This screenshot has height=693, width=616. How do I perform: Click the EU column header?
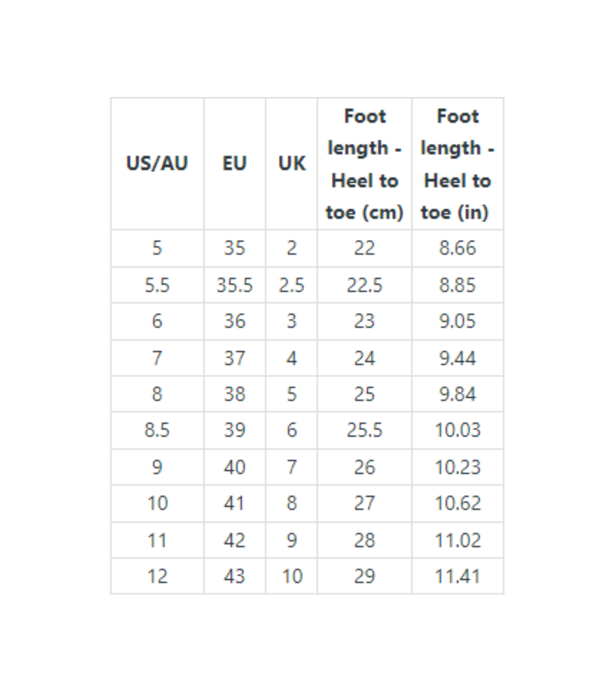[234, 163]
